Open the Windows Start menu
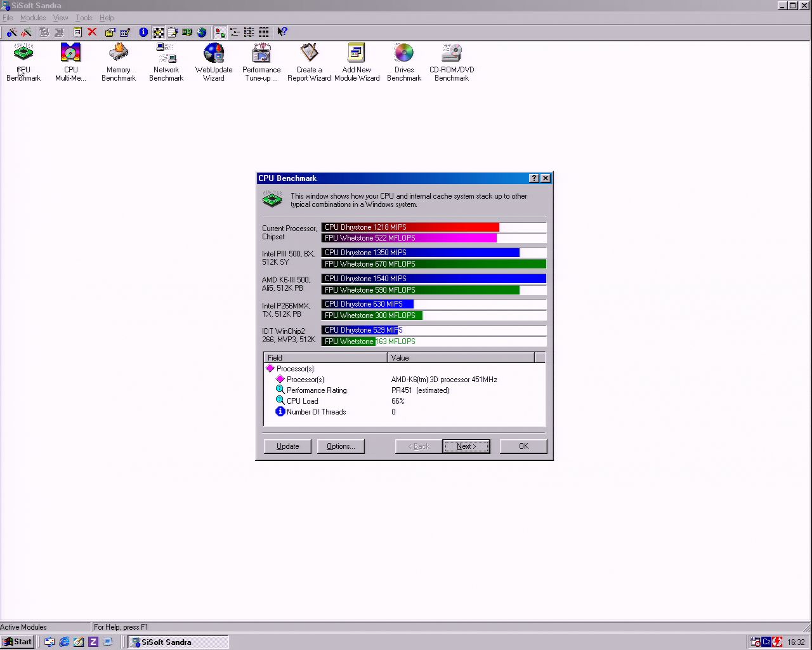The width and height of the screenshot is (812, 650). [17, 642]
